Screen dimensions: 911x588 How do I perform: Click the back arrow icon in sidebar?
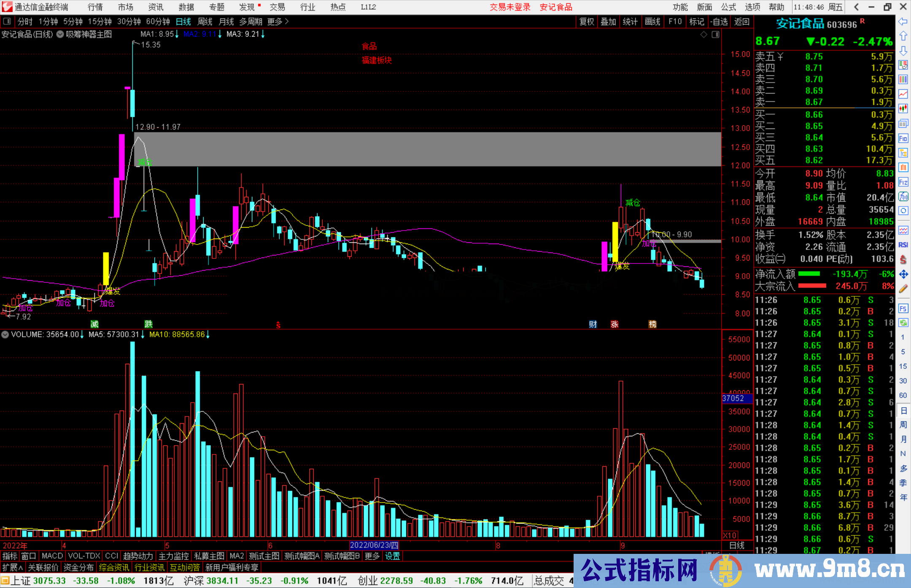[x=903, y=21]
